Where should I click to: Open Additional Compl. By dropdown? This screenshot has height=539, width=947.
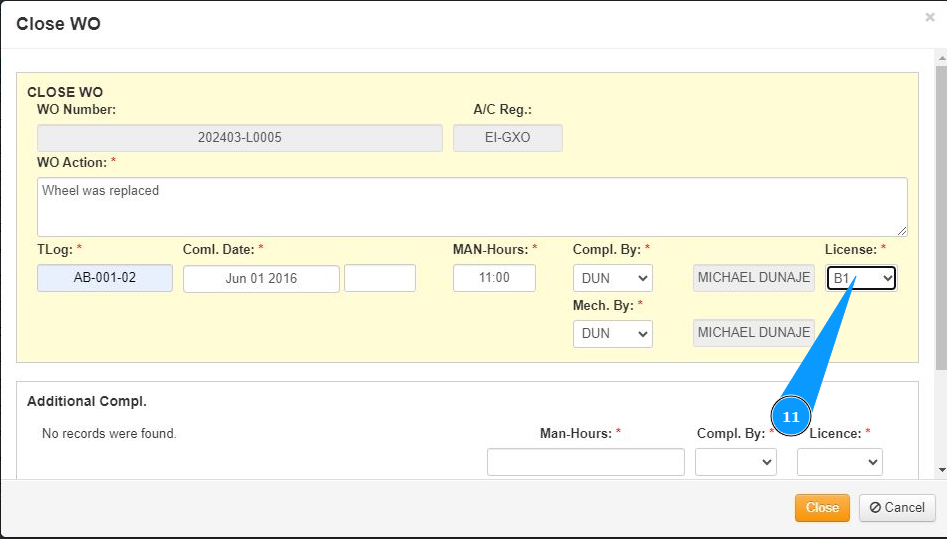coord(736,462)
